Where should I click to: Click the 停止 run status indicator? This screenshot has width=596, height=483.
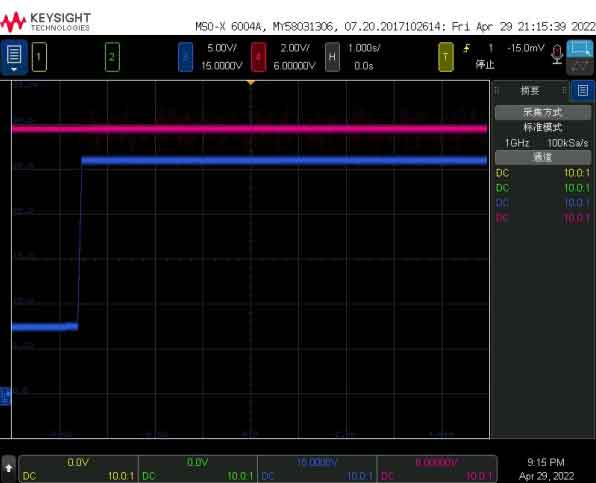(x=485, y=65)
